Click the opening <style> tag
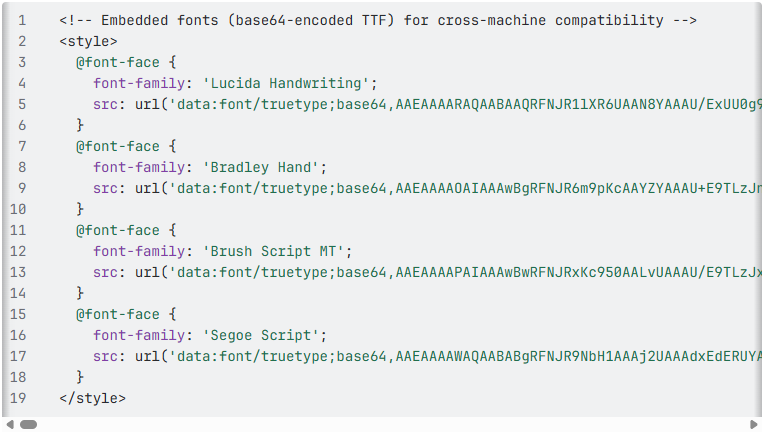Screen dimensions: 766x432 [x=88, y=41]
